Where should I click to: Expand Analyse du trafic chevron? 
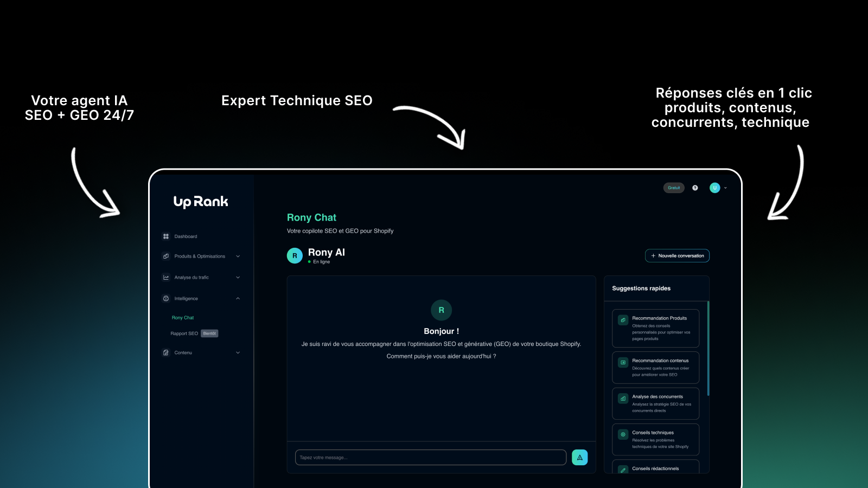(238, 278)
